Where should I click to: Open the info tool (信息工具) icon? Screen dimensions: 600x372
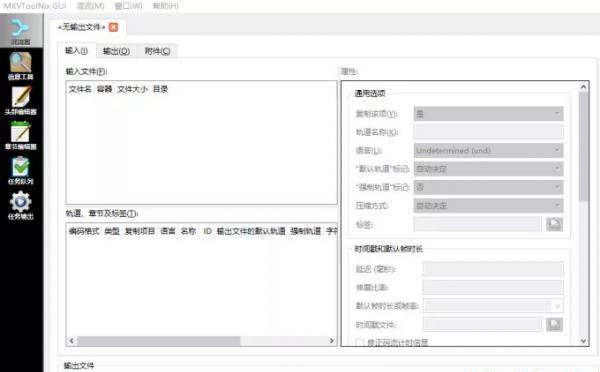pyautogui.click(x=21, y=66)
